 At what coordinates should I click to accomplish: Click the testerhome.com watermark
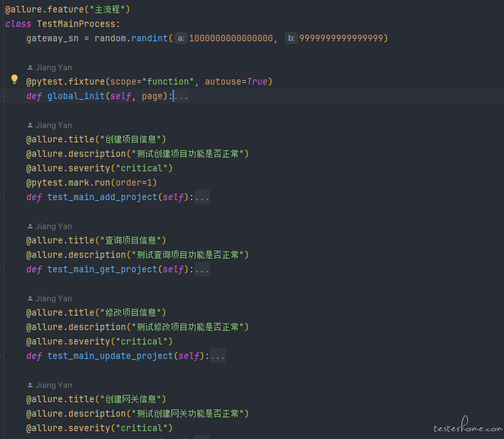(468, 426)
